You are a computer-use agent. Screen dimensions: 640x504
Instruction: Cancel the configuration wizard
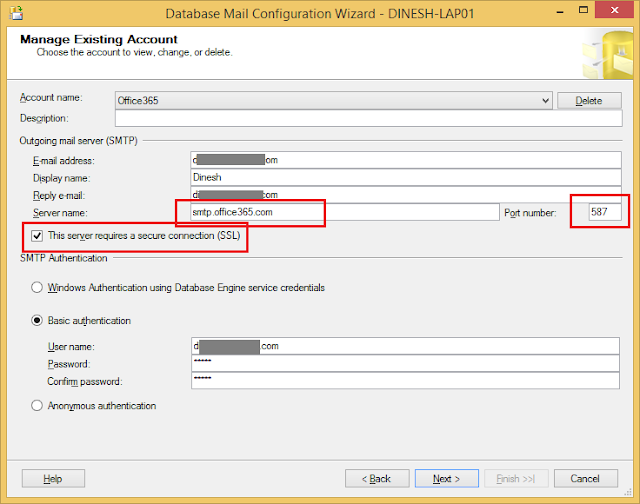click(585, 479)
